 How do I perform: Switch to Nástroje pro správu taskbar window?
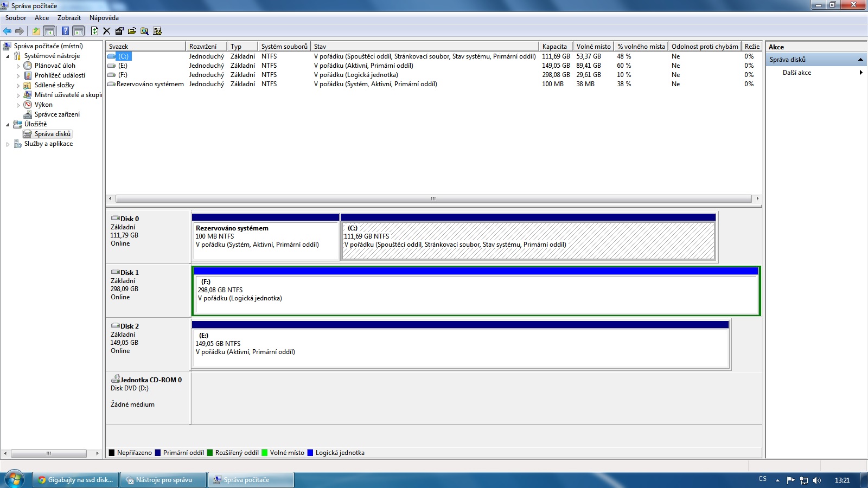coord(163,480)
